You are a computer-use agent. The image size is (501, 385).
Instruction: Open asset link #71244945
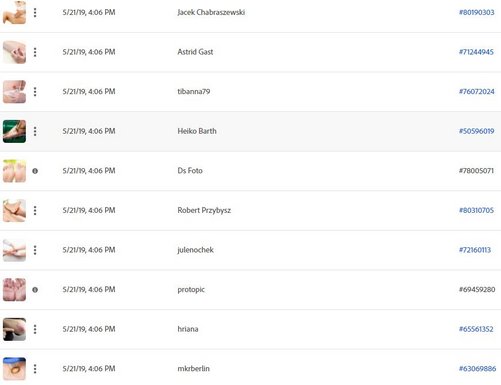(476, 52)
